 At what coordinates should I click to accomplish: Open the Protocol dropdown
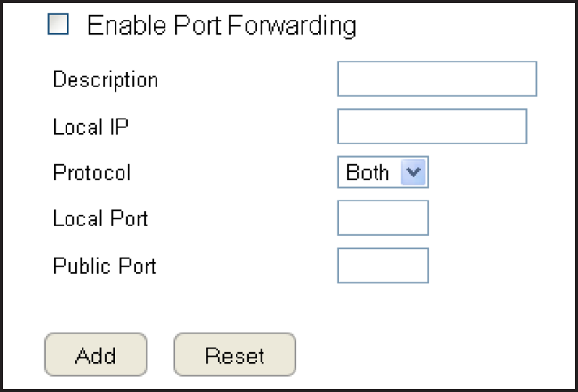[x=383, y=173]
